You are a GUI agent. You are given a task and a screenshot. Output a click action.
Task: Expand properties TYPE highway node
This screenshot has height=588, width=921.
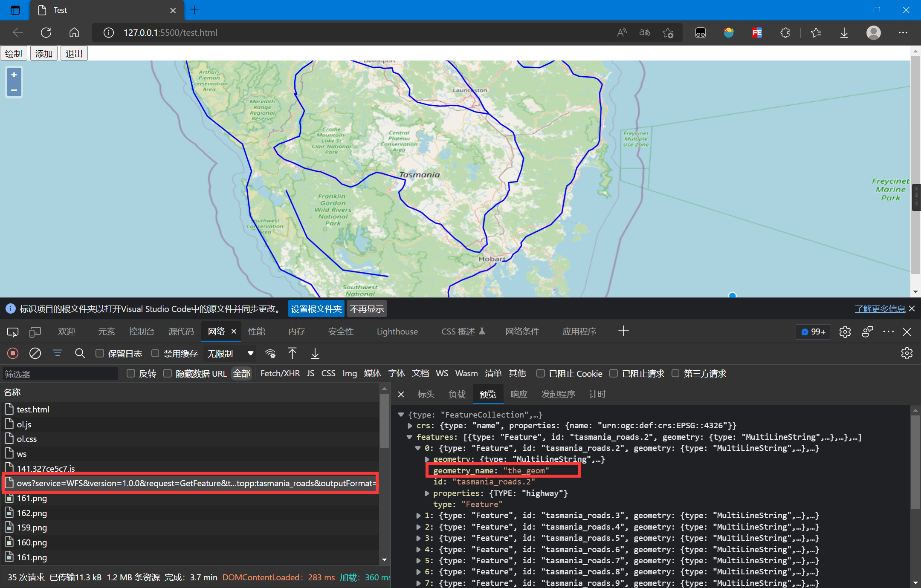[x=427, y=493]
